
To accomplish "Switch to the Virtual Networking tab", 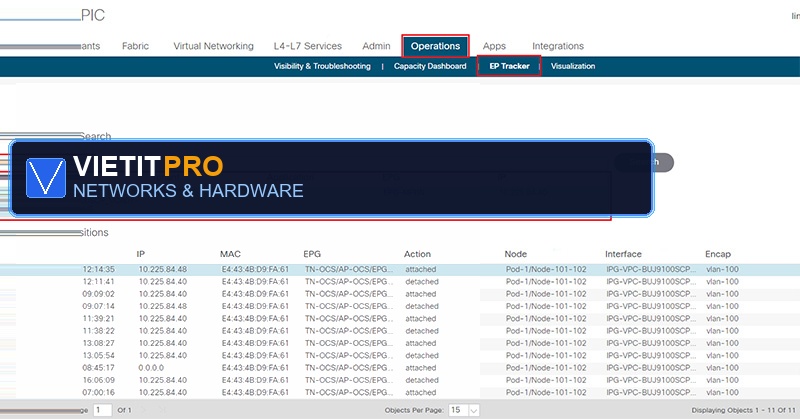I will coord(213,46).
